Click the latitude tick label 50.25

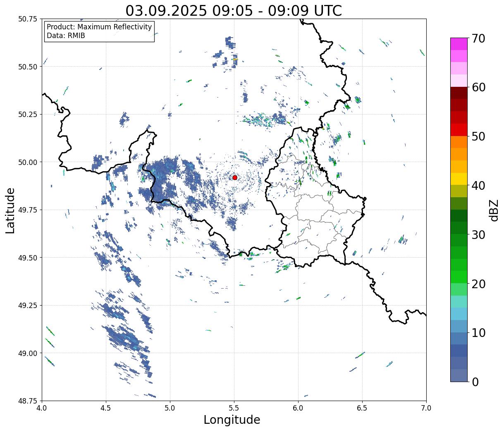coord(28,115)
